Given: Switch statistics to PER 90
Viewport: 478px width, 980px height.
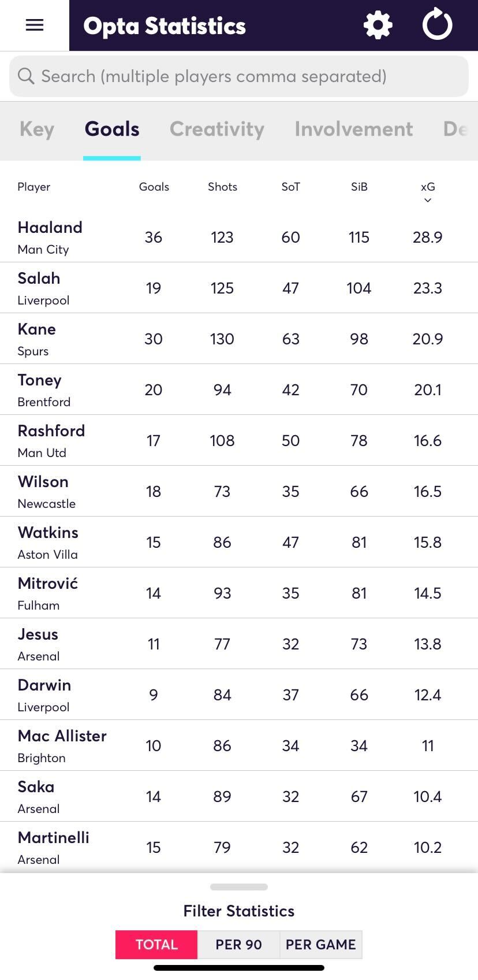Looking at the screenshot, I should click(x=238, y=944).
